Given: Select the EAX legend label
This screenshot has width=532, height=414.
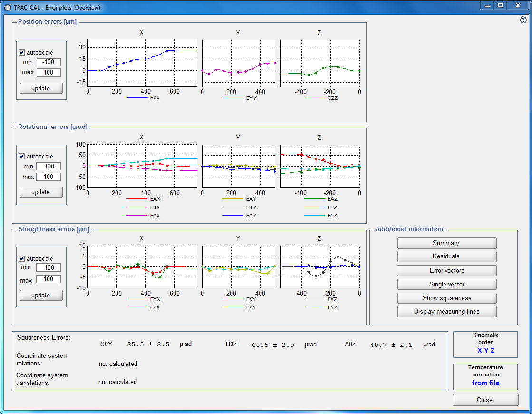Looking at the screenshot, I should 155,199.
